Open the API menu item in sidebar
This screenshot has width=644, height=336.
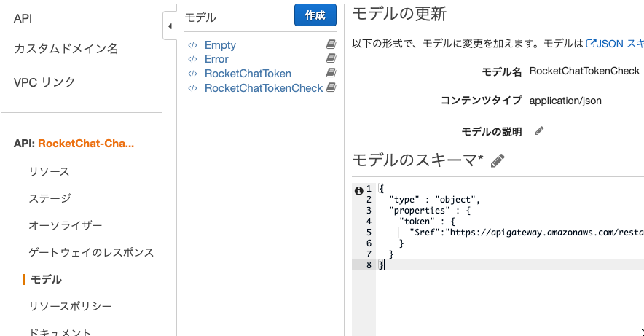coord(23,18)
